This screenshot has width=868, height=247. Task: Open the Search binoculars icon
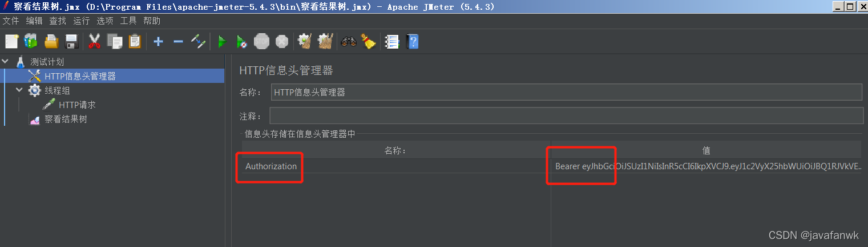(348, 41)
